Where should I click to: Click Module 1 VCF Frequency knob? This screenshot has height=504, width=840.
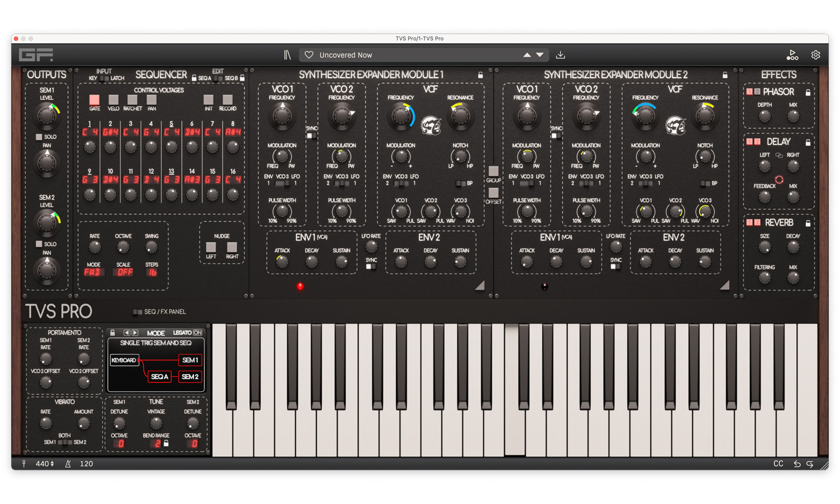click(400, 116)
